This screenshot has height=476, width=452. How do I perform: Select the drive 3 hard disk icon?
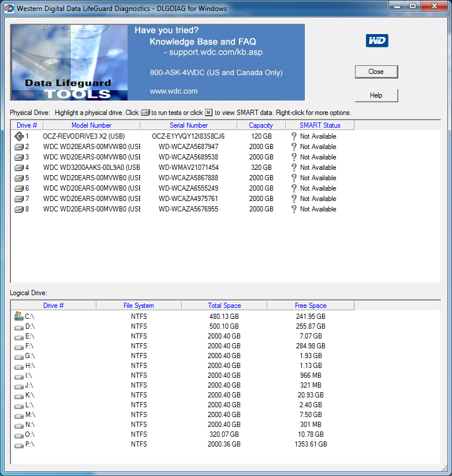pos(19,157)
